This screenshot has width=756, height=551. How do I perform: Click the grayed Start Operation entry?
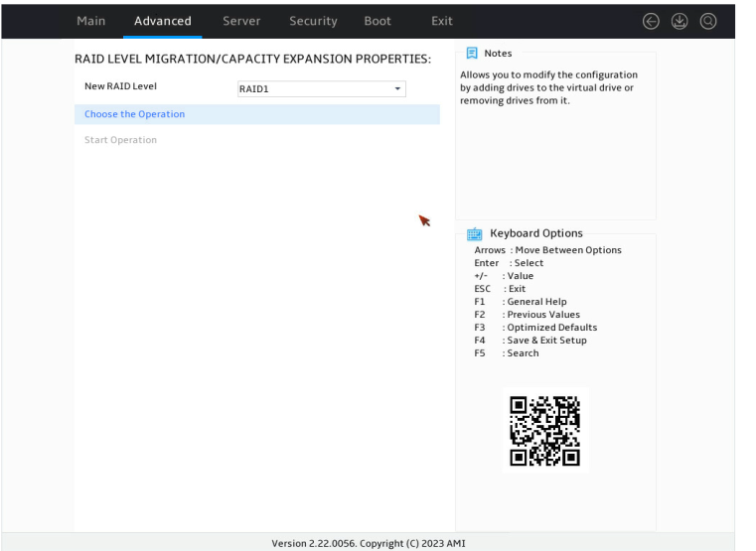tap(120, 140)
